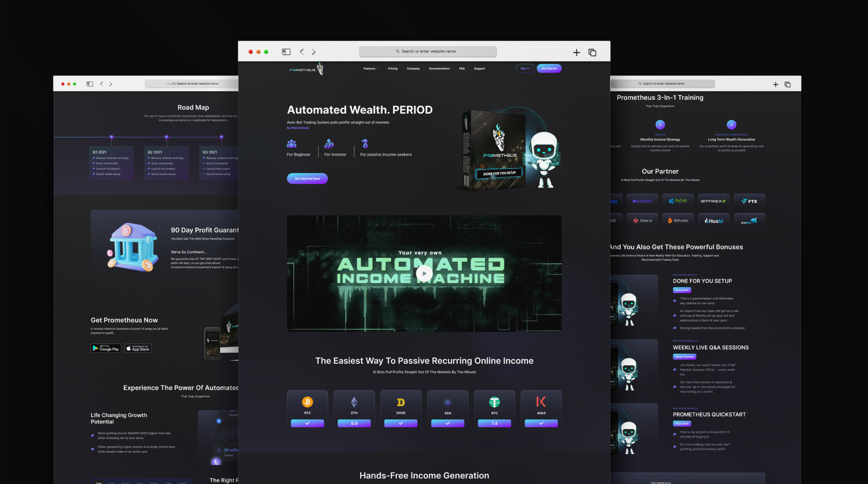Click the Q2 2021 roadmap timeline dot
Viewport: 868px width, 484px height.
(167, 137)
